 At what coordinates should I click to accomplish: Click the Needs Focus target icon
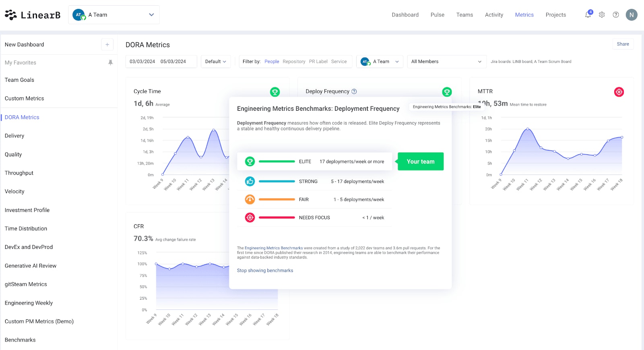coord(250,217)
